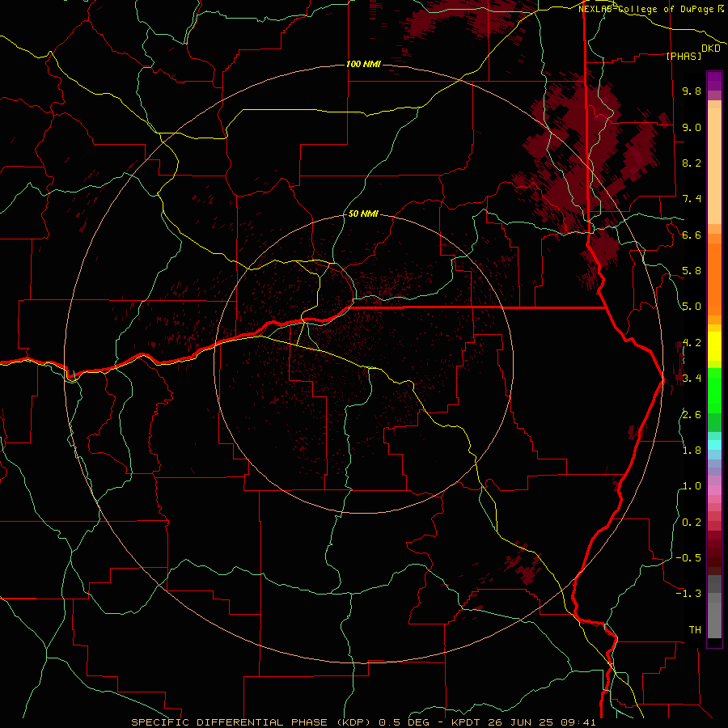The image size is (728, 728).
Task: Click the 100 NMI range ring label
Action: point(363,64)
